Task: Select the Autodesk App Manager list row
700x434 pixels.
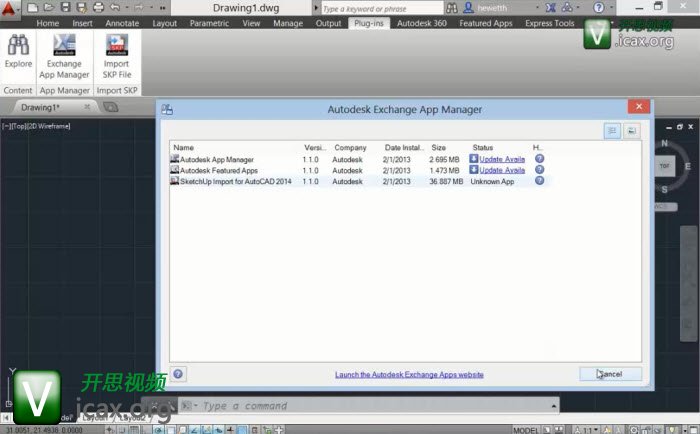Action: 359,159
